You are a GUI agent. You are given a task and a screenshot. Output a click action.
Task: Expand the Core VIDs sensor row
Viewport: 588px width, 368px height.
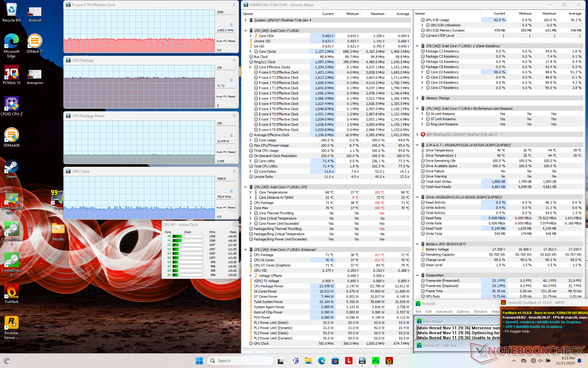click(250, 36)
